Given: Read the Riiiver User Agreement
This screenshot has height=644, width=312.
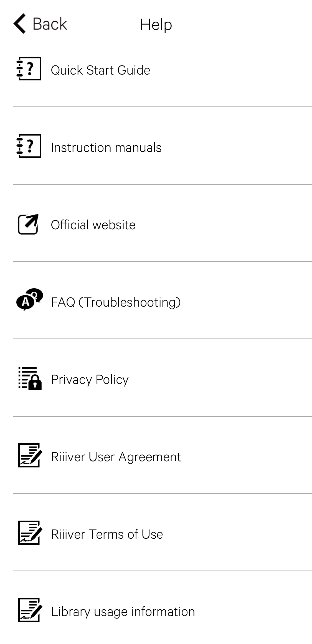Looking at the screenshot, I should click(x=116, y=457).
